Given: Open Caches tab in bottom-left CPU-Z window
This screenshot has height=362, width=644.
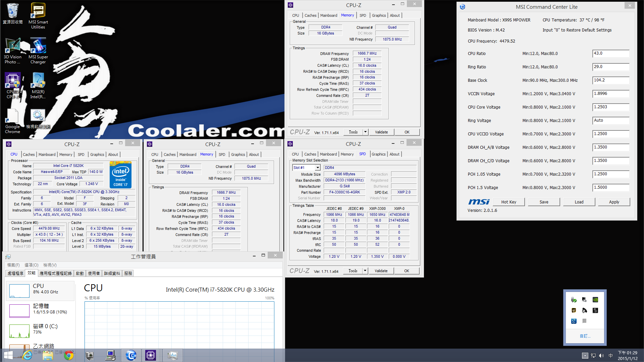Looking at the screenshot, I should coord(29,155).
